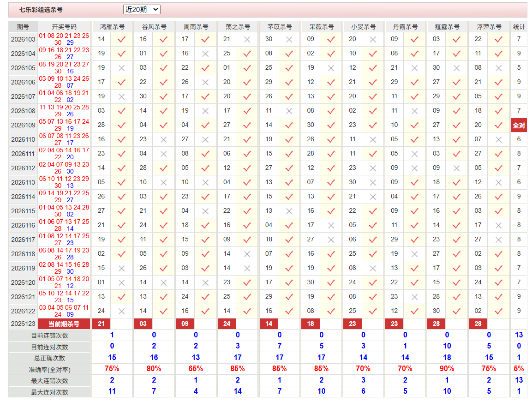This screenshot has height=402, width=532.
Task: Click the check mark for 浮萍杀号 in row 2026122
Action: click(x=498, y=311)
